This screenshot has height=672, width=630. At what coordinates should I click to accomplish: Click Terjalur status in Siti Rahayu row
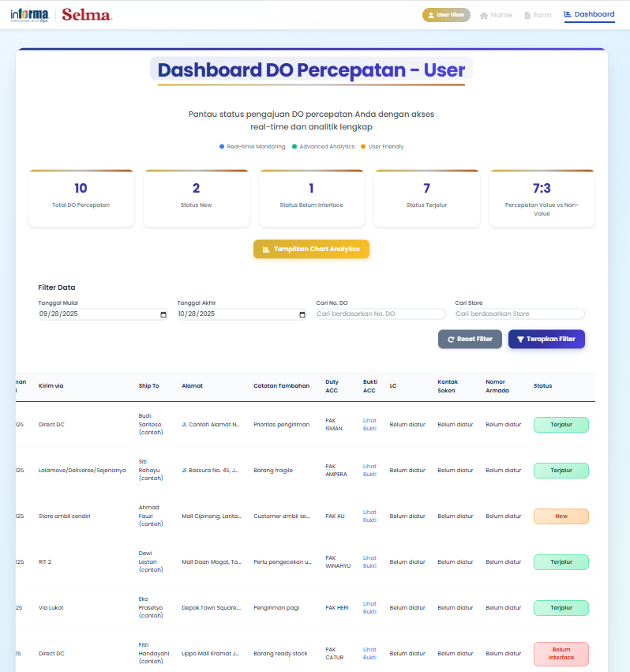[x=561, y=471]
